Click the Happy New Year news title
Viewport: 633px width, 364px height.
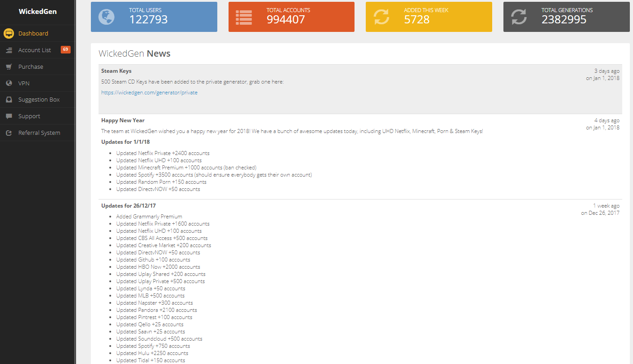pyautogui.click(x=123, y=120)
